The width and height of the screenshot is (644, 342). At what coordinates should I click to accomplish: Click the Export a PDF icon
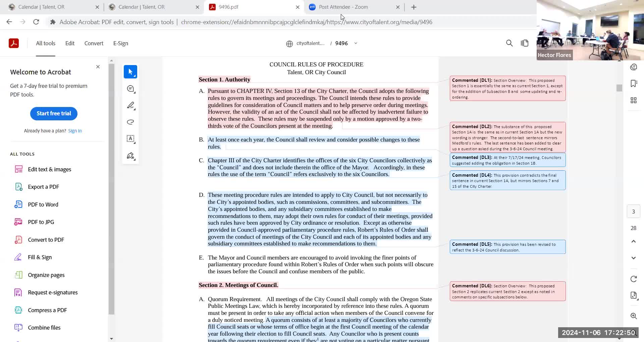(18, 187)
